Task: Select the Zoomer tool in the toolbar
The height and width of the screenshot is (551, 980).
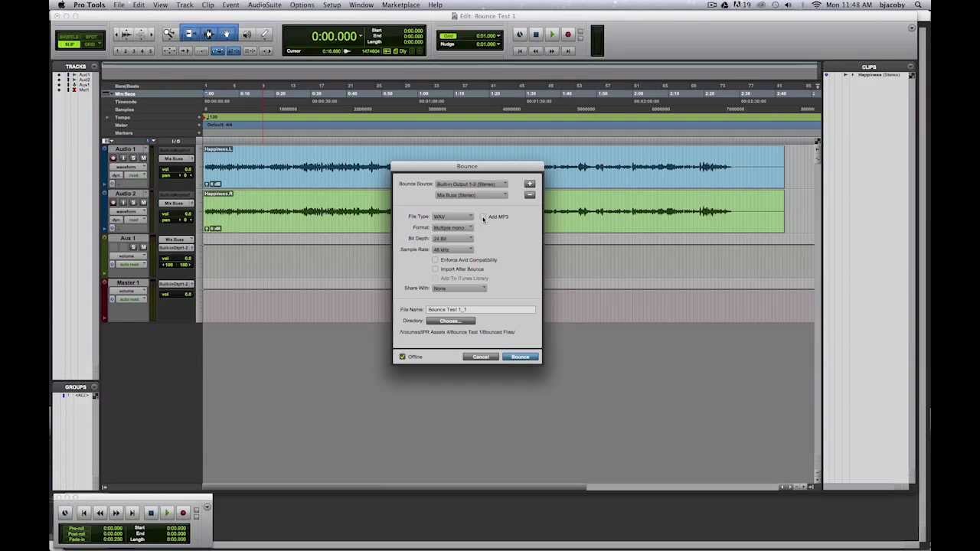Action: pos(168,34)
